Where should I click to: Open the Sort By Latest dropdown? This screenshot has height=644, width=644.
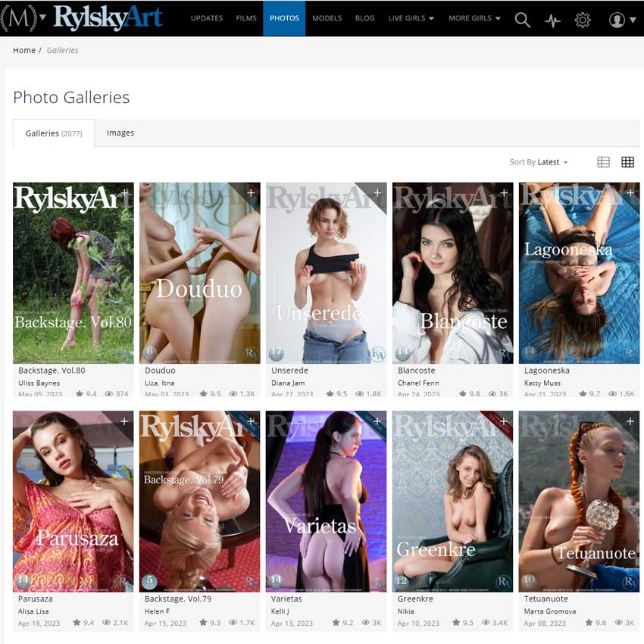(x=539, y=162)
